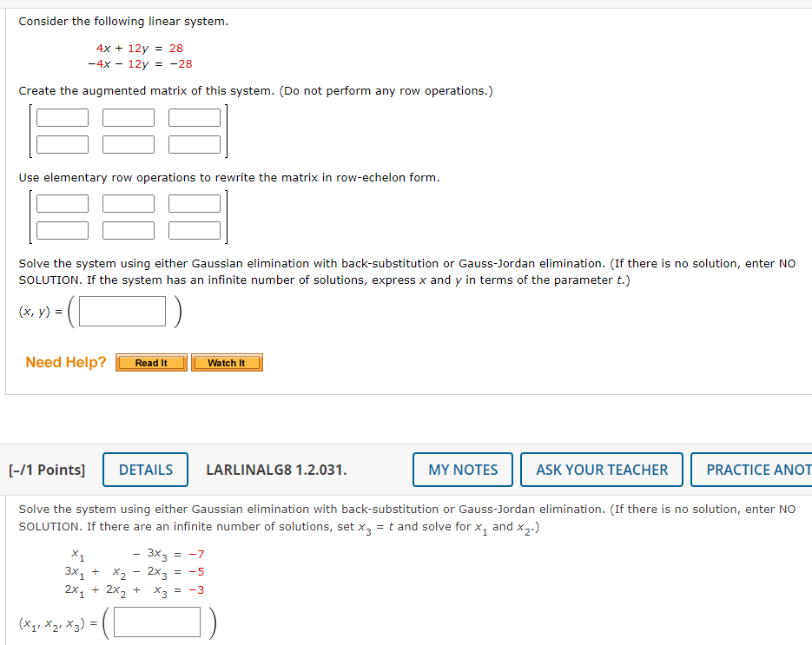Click the (x1, x2, x3) solution answer box
Viewport: 812px width, 645px height.
(x=156, y=622)
